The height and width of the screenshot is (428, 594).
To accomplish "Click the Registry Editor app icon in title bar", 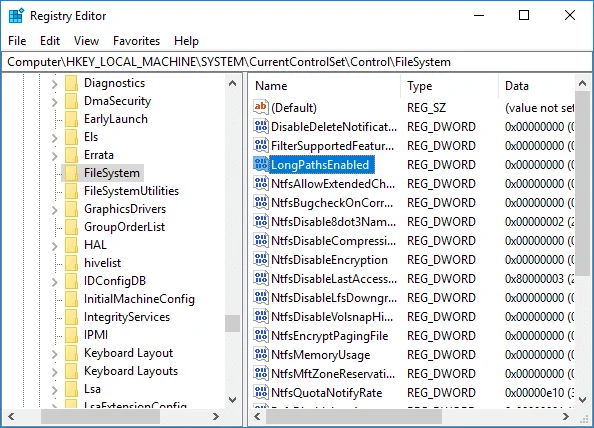I will pyautogui.click(x=16, y=16).
